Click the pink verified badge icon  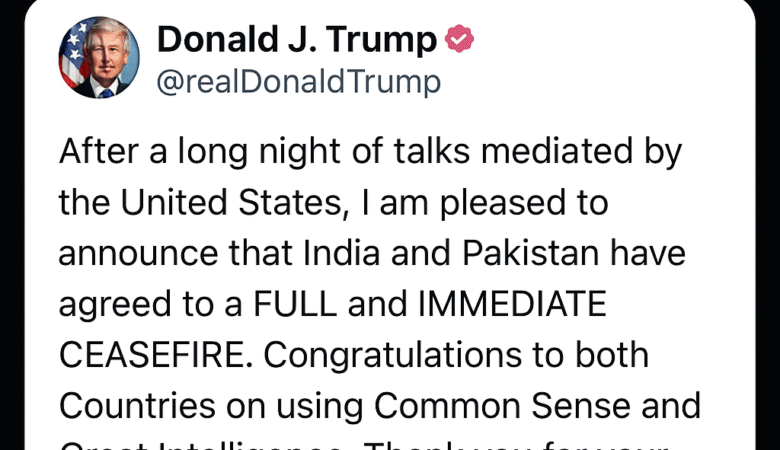pos(459,40)
